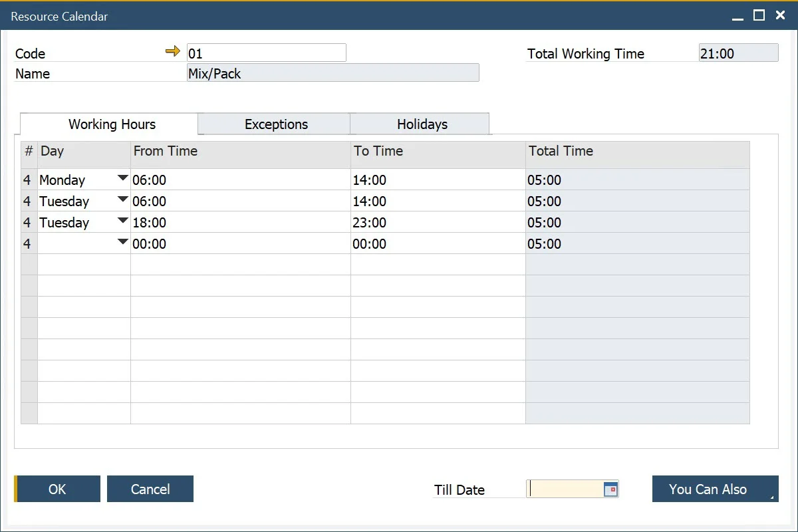Open the Day dropdown on the first Tuesday row

pyautogui.click(x=122, y=199)
